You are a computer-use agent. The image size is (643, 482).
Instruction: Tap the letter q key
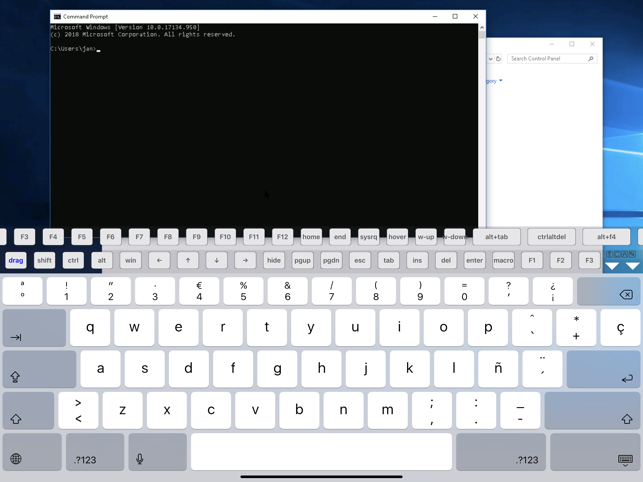90,328
